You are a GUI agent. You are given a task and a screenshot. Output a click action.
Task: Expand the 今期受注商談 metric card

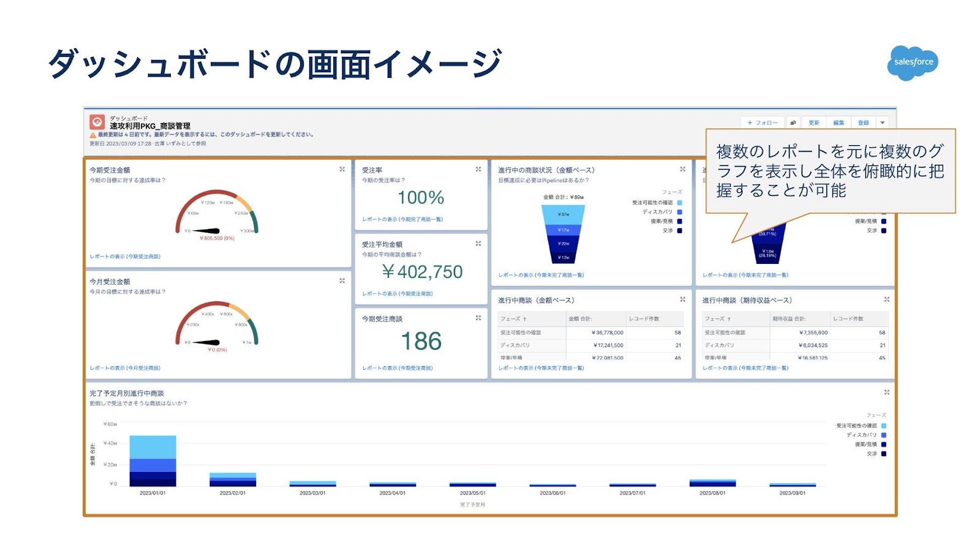point(478,318)
